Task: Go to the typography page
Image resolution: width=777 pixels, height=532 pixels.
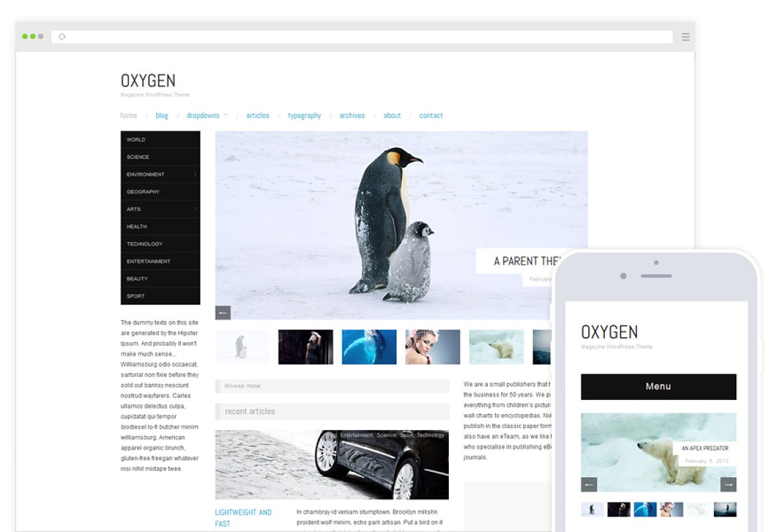Action: [304, 115]
